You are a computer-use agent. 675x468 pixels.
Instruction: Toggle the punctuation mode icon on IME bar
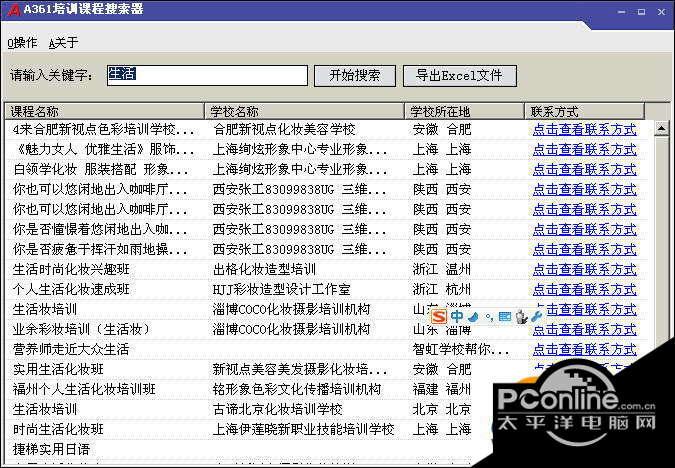(489, 318)
